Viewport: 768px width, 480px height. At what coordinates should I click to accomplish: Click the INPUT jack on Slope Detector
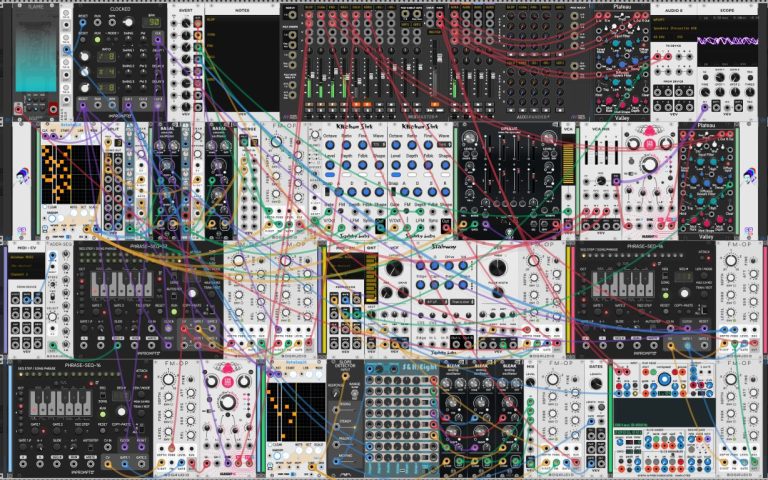(x=345, y=376)
